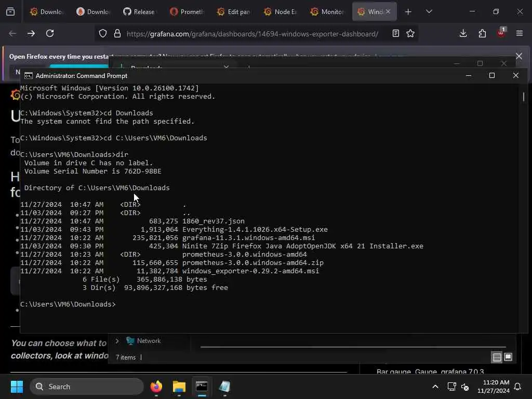Click Command Prompt scrollbar thumb
Screen dimensions: 532x399
point(523,97)
